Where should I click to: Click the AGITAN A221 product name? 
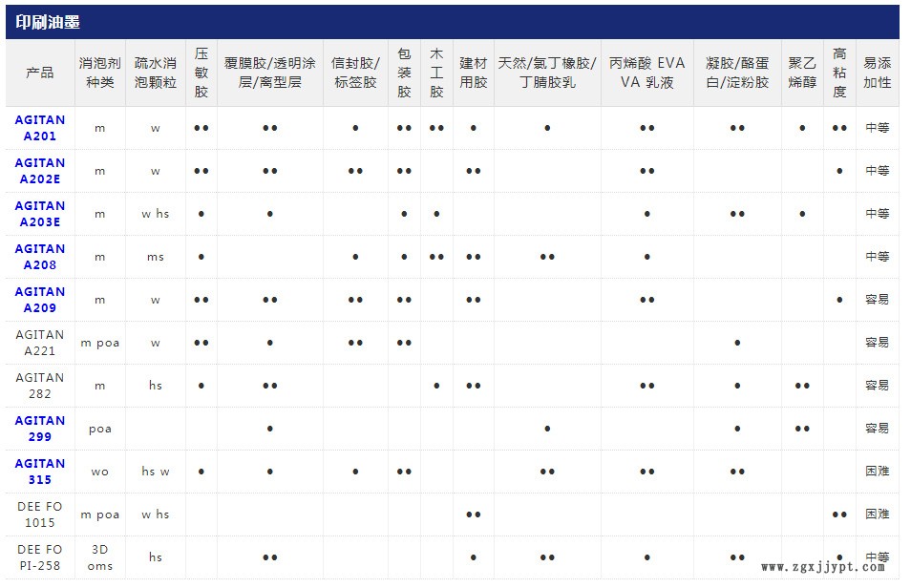tap(39, 343)
